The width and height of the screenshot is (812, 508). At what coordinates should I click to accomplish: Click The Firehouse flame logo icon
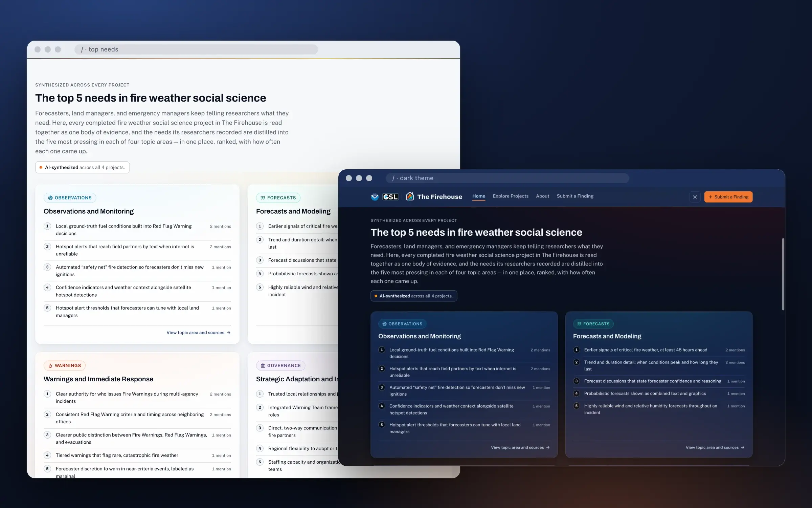coord(410,196)
